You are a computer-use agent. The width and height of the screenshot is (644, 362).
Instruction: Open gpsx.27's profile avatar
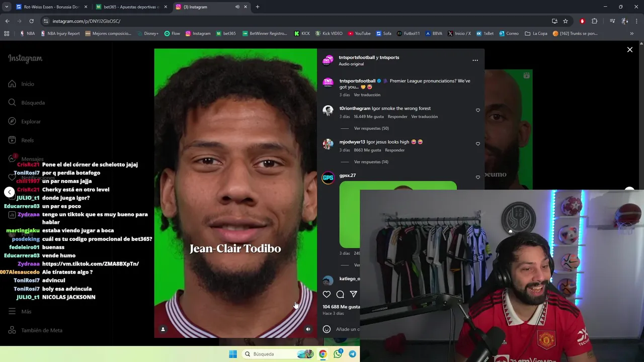tap(328, 178)
